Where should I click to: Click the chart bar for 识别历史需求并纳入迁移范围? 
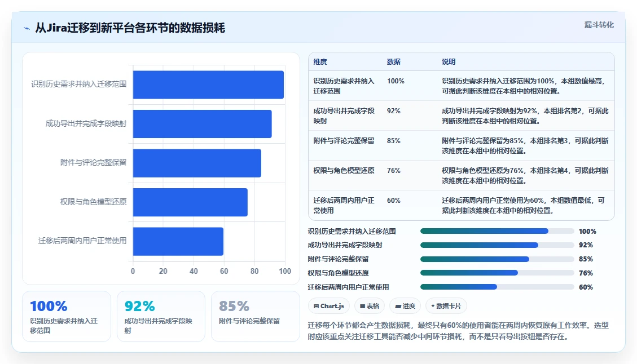(x=208, y=85)
